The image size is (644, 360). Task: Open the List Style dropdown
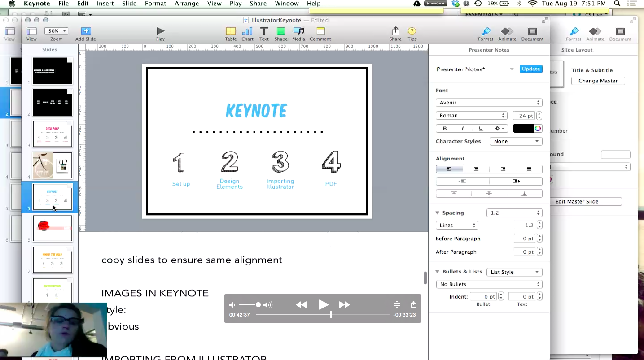pyautogui.click(x=514, y=272)
